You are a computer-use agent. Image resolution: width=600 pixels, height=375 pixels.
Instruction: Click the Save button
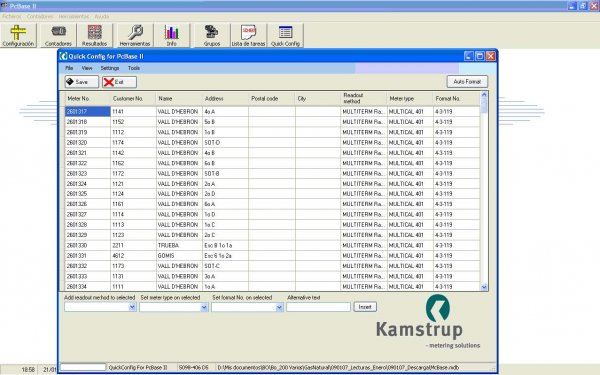tap(82, 82)
